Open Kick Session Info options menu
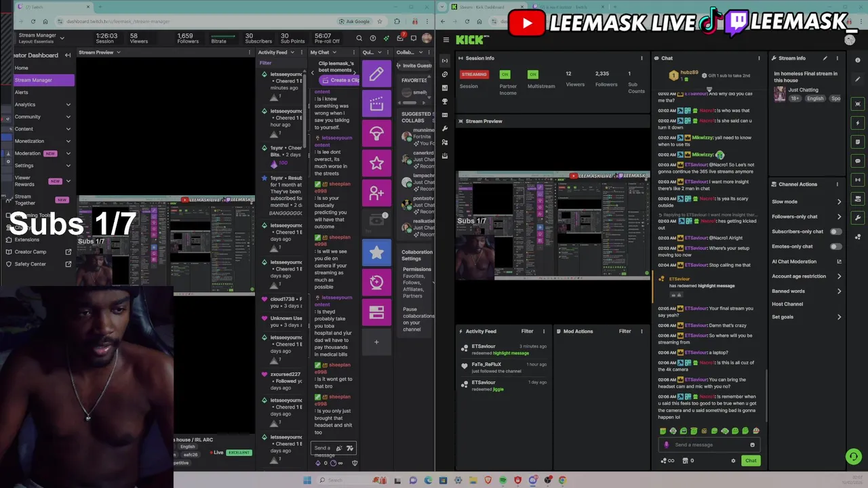The width and height of the screenshot is (868, 488). click(x=642, y=58)
